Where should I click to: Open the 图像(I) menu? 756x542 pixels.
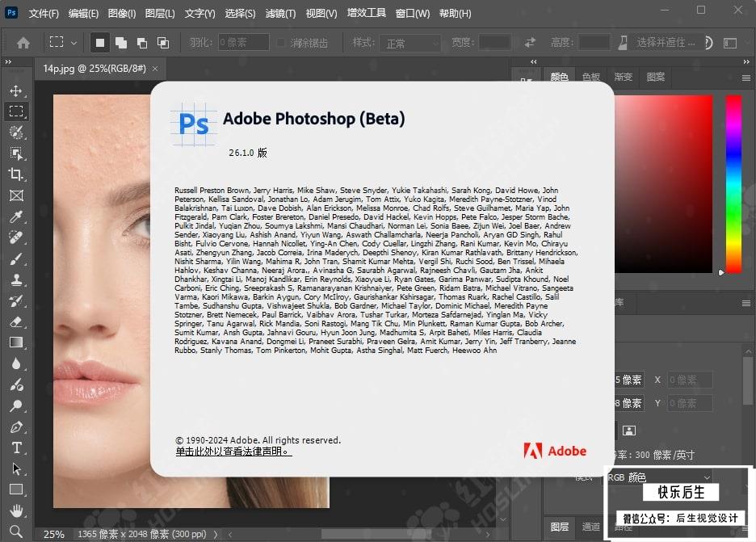tap(121, 14)
